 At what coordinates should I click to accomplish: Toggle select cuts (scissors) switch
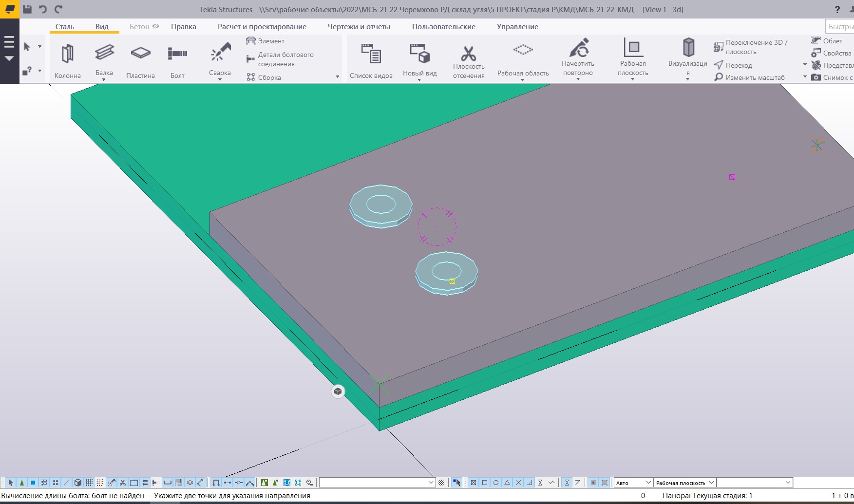tap(123, 483)
